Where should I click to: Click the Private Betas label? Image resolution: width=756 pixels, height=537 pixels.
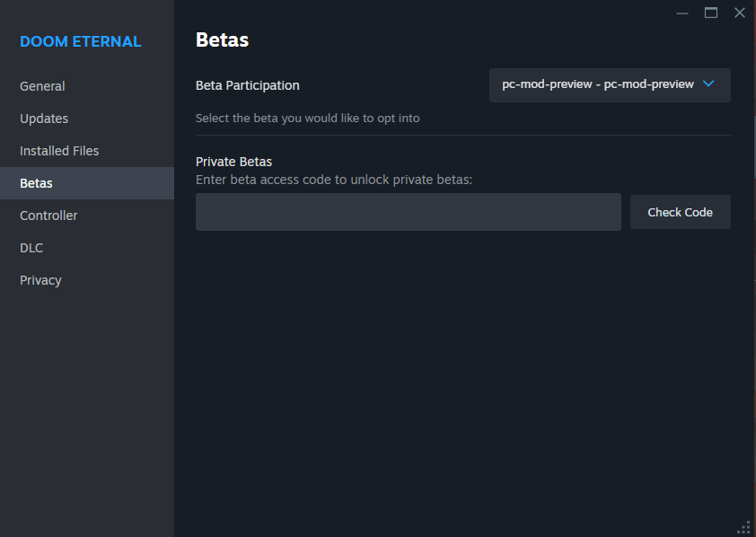coord(233,162)
